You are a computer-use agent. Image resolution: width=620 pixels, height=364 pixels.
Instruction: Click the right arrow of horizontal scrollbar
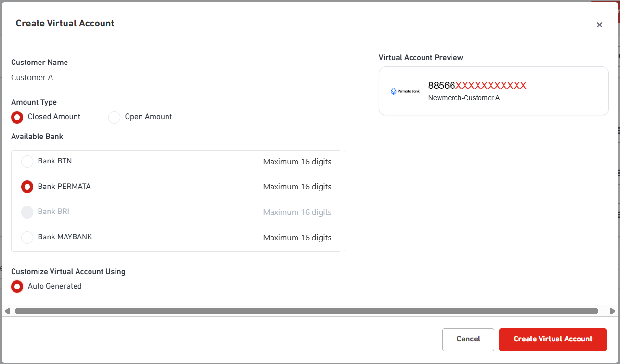coord(612,311)
